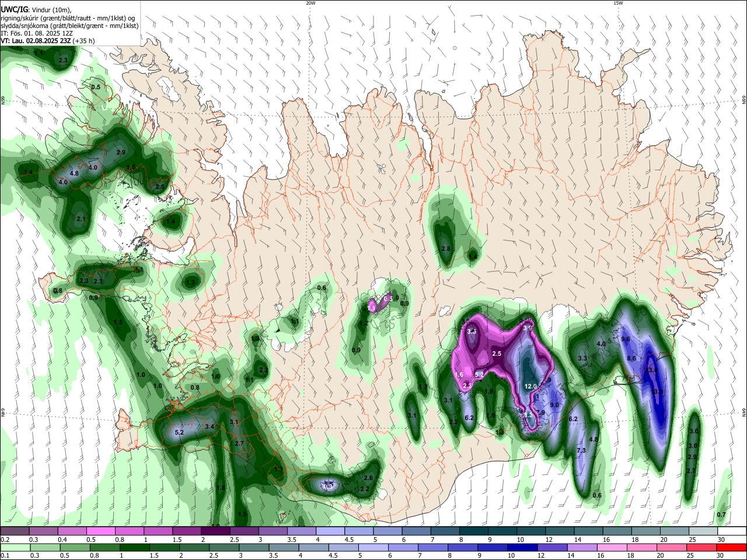Click the 0.1 scale label under the lower legend
Image resolution: width=747 pixels, height=560 pixels.
click(x=5, y=555)
